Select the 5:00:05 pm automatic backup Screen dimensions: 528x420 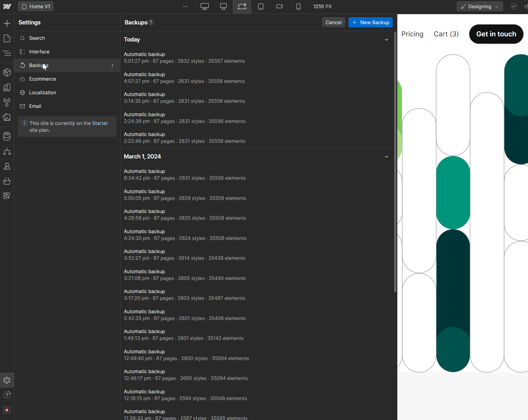coord(257,195)
